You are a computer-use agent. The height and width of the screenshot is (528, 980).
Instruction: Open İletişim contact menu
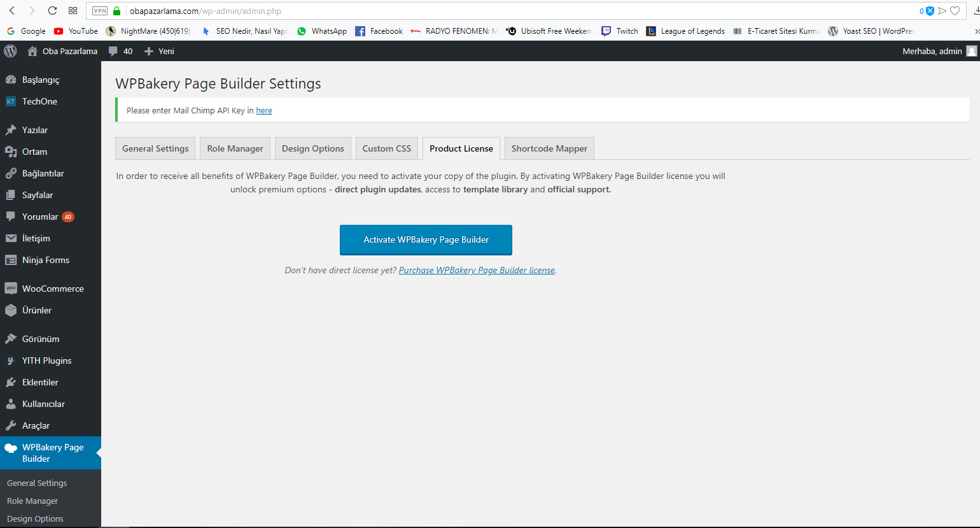50,238
